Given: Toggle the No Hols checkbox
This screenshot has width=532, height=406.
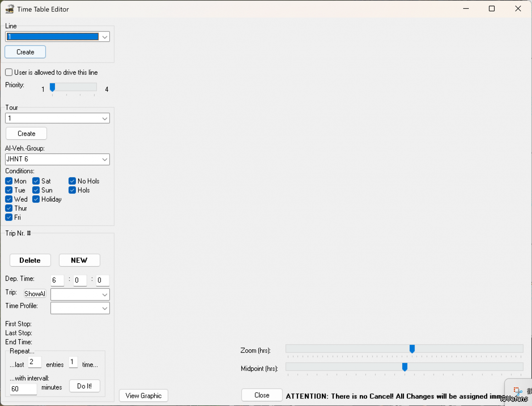Looking at the screenshot, I should (72, 181).
